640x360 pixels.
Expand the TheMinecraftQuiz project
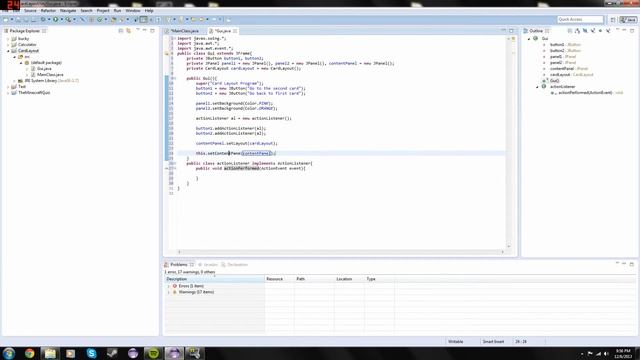coord(8,93)
